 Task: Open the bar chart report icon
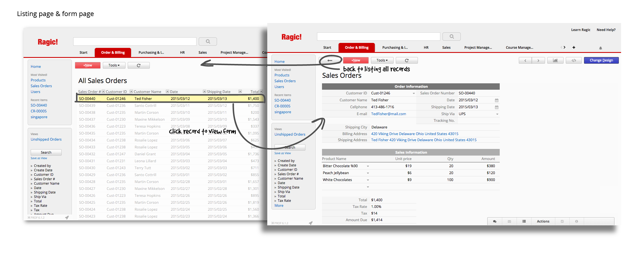[555, 60]
